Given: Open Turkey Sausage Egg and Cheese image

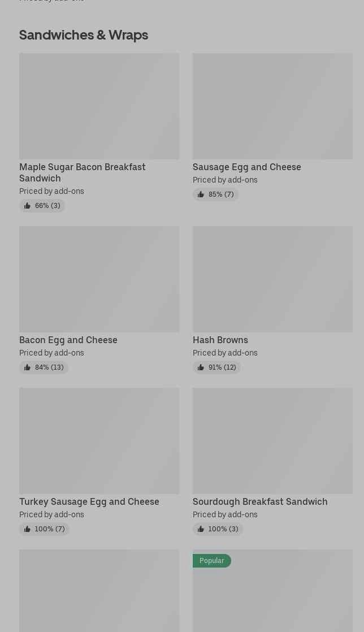Looking at the screenshot, I should pyautogui.click(x=99, y=440).
